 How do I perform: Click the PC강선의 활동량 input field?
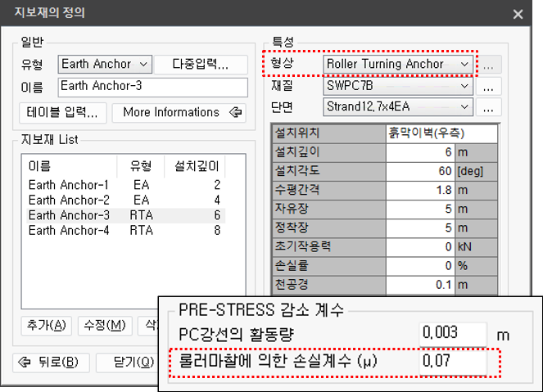coord(454,334)
